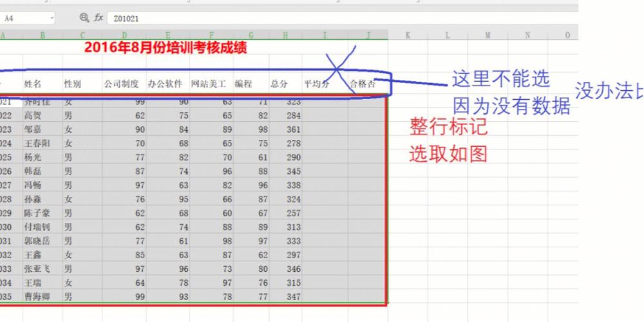
Task: Click the name cell 王瑞
Action: tap(43, 283)
